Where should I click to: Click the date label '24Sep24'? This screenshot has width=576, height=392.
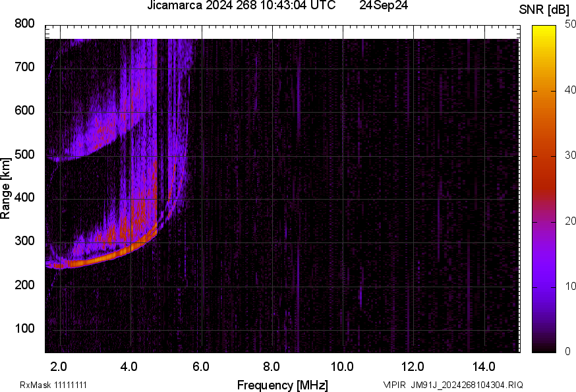(x=384, y=5)
